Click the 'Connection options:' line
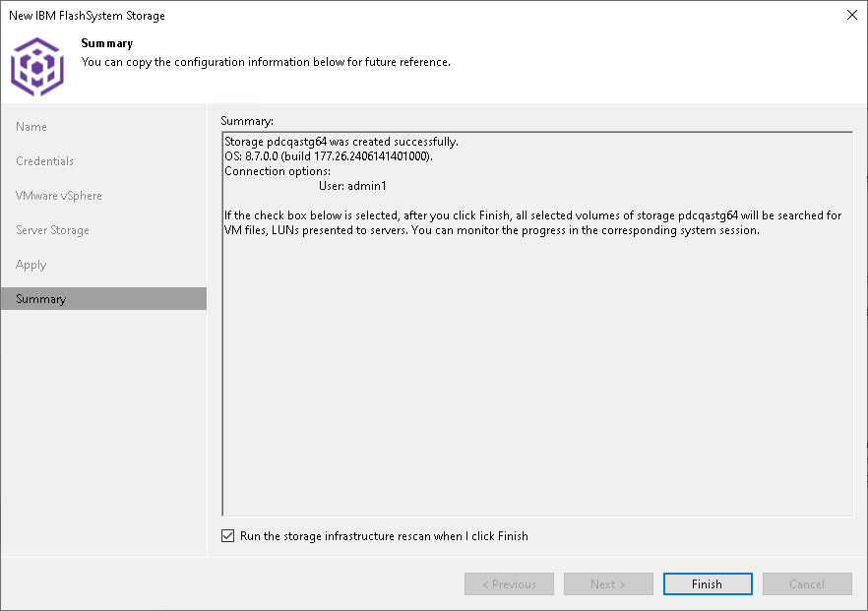The height and width of the screenshot is (611, 868). point(278,171)
